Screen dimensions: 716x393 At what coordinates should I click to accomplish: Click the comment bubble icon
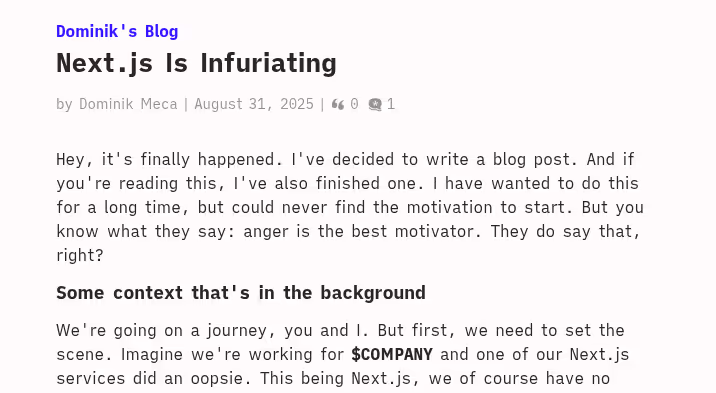click(375, 105)
